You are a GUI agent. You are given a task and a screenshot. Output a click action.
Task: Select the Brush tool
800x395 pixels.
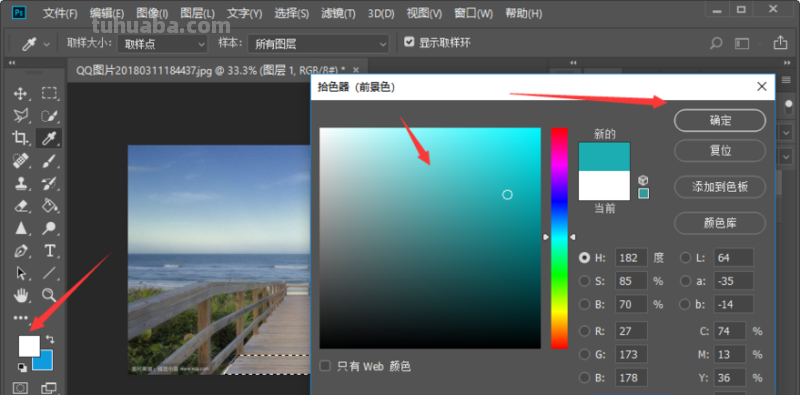pos(49,161)
